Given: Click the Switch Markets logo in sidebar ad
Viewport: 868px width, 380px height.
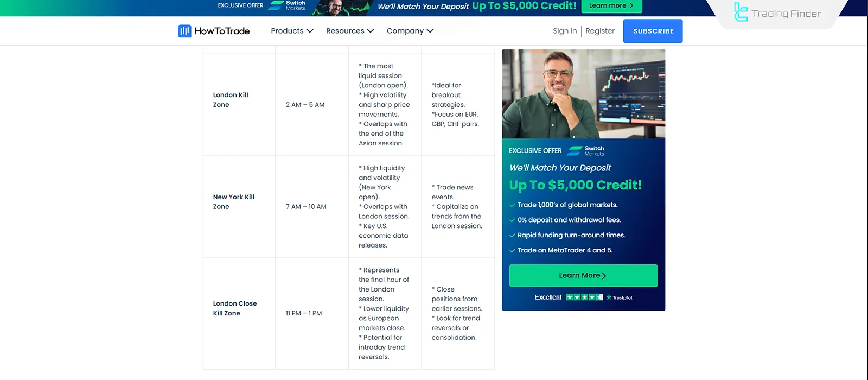Looking at the screenshot, I should click(586, 150).
